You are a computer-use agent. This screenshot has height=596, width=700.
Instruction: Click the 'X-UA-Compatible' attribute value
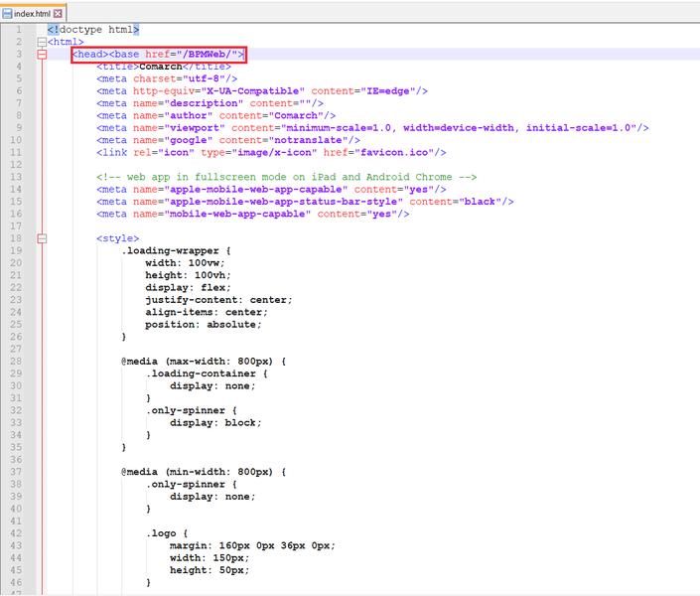point(252,91)
